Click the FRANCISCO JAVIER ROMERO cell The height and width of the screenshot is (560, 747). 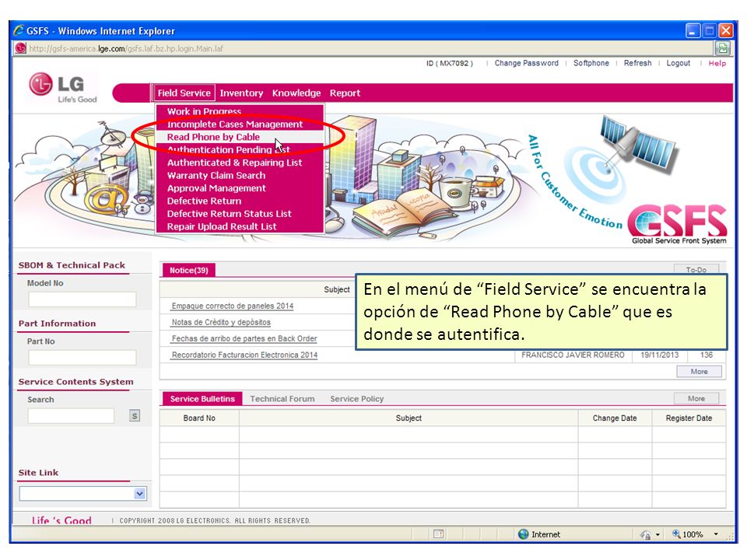coord(573,355)
